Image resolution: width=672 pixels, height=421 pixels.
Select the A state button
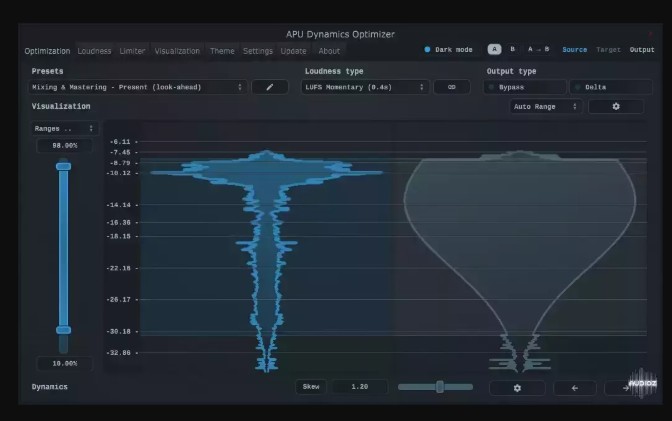click(x=494, y=49)
